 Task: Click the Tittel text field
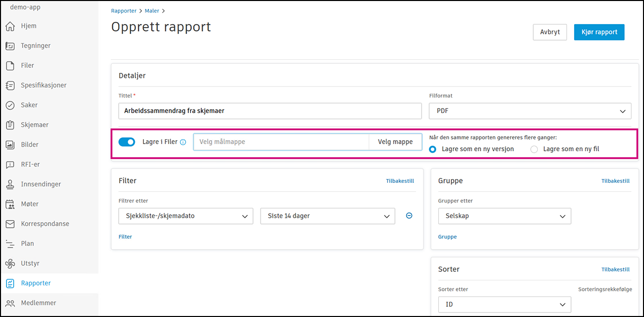click(x=270, y=111)
